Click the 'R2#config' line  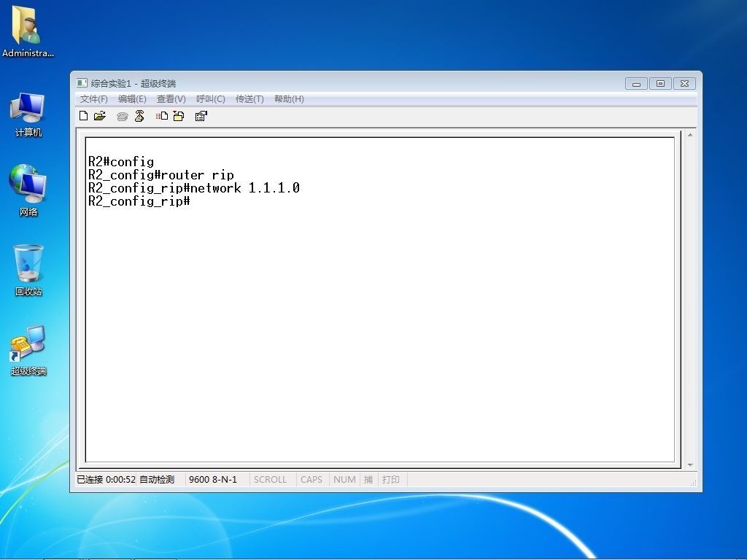tap(121, 162)
